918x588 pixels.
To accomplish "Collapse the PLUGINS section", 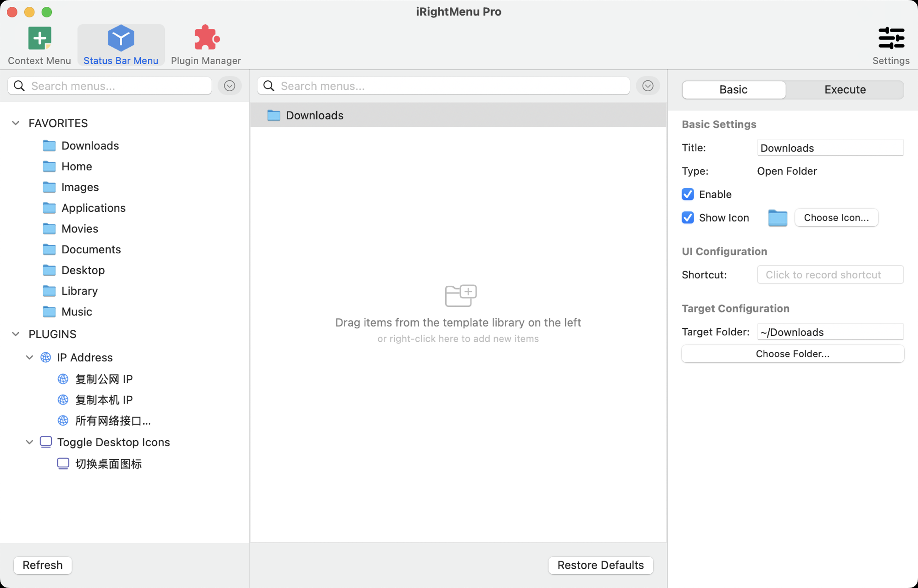I will click(x=16, y=334).
